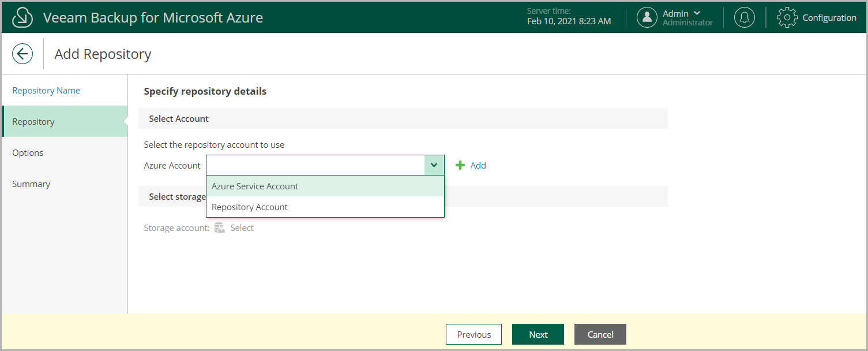Click the server time display
Viewport: 868px width, 351px height.
569,17
